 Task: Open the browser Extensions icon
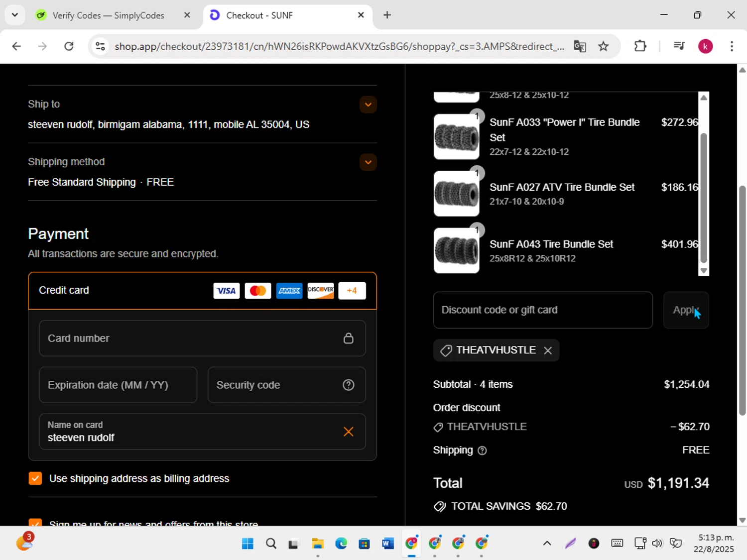click(x=640, y=46)
